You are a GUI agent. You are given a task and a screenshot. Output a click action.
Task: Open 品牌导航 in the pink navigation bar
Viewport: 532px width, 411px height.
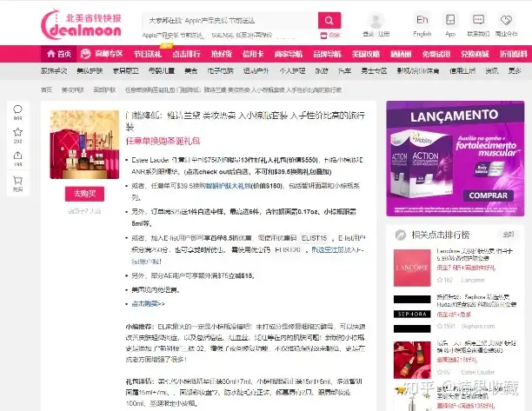(x=327, y=54)
